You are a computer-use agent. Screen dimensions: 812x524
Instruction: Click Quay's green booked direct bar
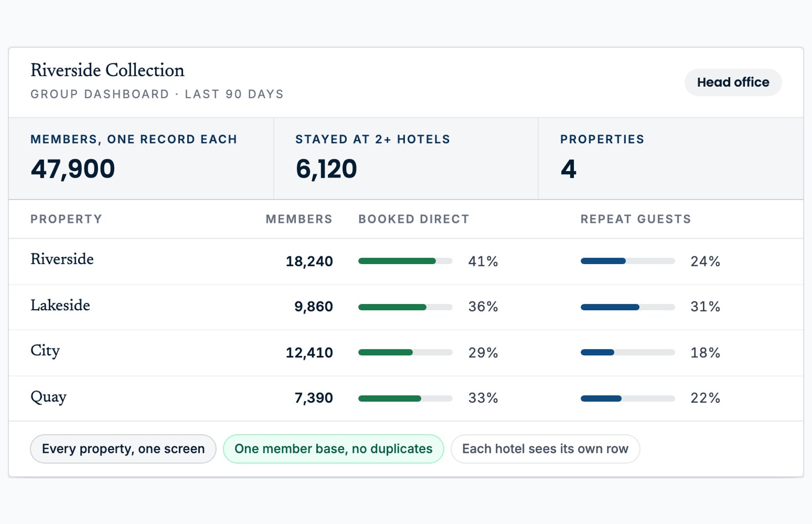point(390,399)
